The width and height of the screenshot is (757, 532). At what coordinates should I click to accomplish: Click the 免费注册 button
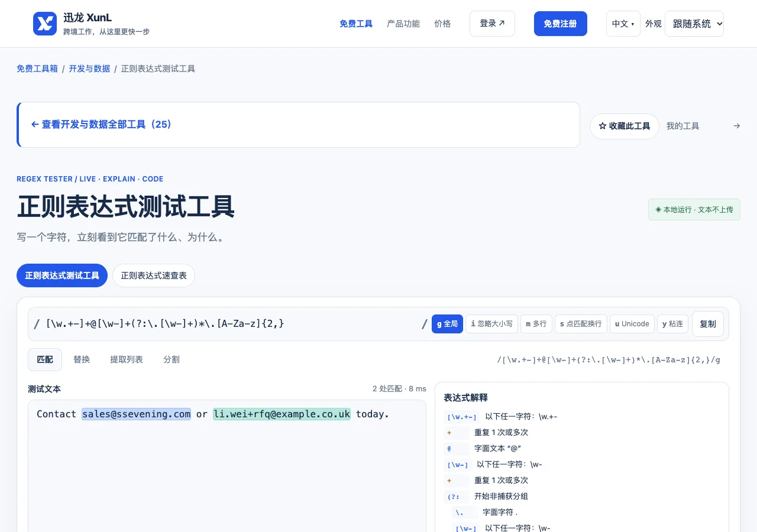pos(561,24)
